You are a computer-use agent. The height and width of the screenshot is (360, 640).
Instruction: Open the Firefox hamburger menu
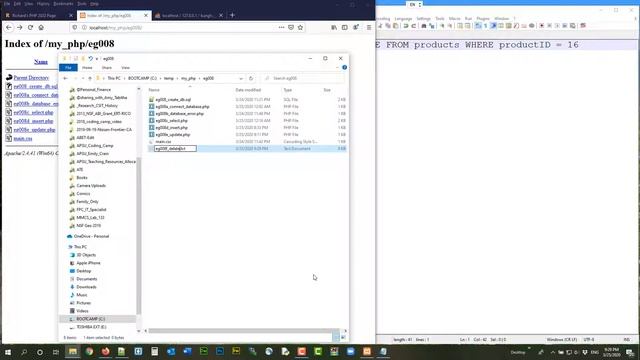coord(369,27)
